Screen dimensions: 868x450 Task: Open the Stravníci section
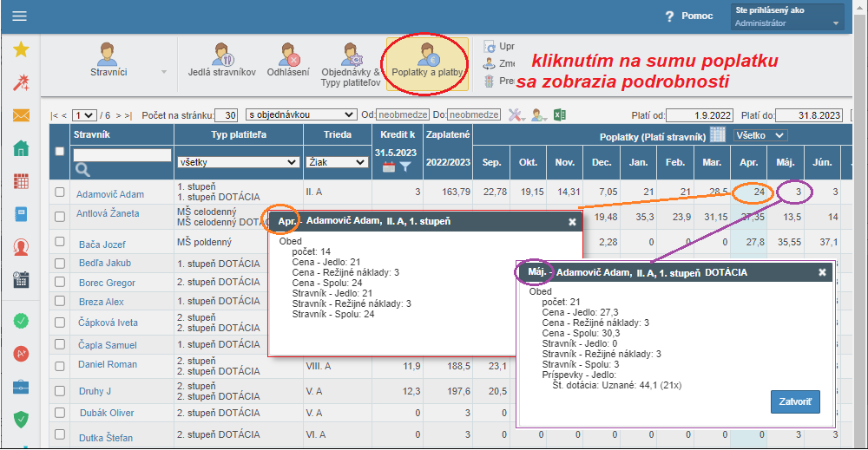pyautogui.click(x=108, y=61)
